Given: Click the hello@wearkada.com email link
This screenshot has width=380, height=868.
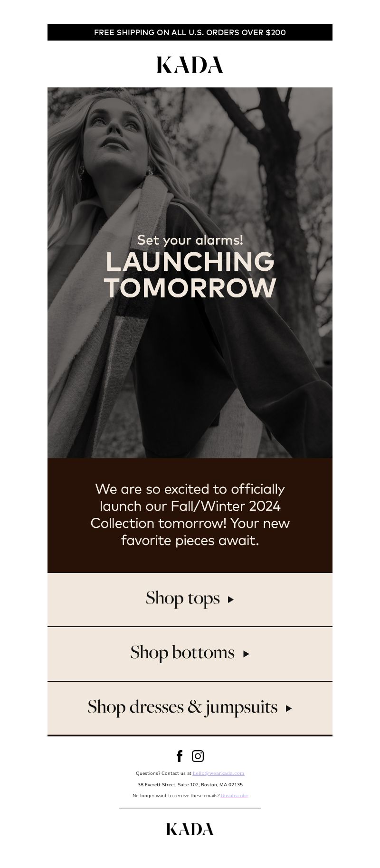Looking at the screenshot, I should pyautogui.click(x=218, y=773).
